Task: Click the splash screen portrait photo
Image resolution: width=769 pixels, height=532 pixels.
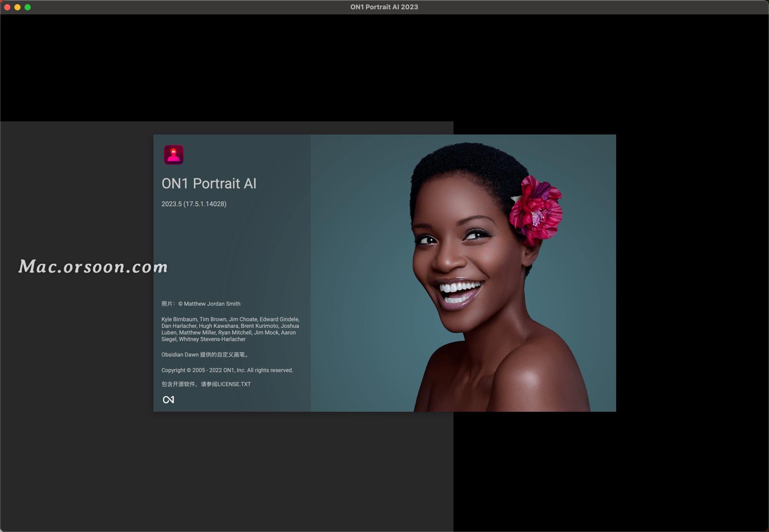Action: [463, 272]
